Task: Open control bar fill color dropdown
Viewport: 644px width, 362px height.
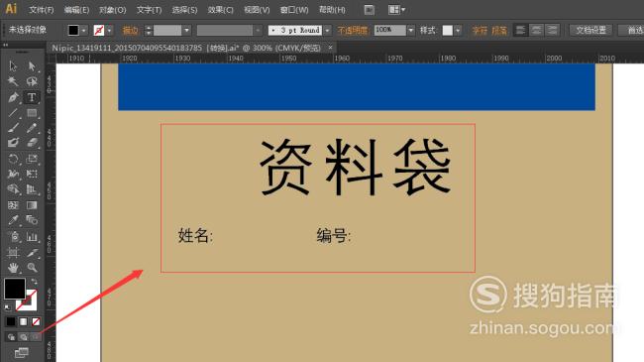Action: 84,31
